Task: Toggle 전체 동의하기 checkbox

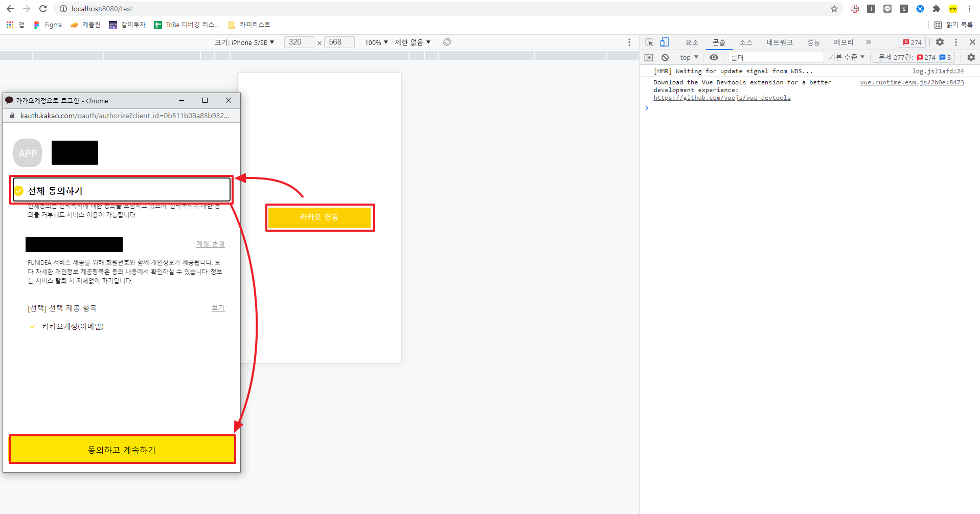Action: [19, 191]
